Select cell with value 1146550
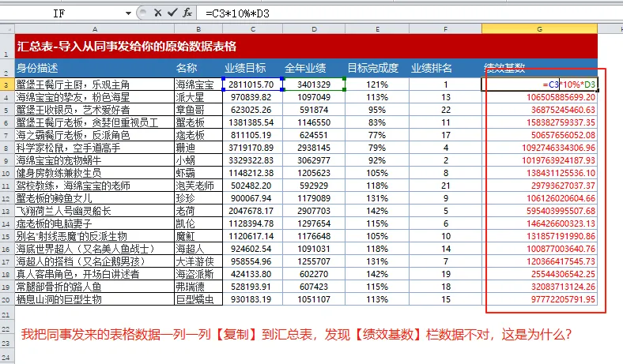623x364 pixels. click(x=314, y=122)
